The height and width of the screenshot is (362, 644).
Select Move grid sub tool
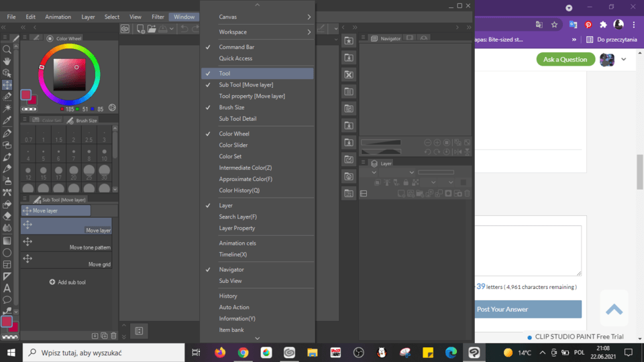coord(66,260)
